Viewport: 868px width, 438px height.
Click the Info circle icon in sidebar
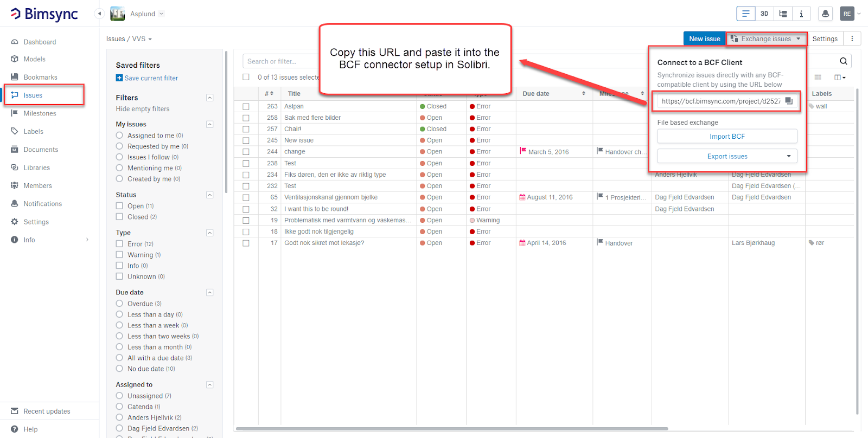[15, 240]
